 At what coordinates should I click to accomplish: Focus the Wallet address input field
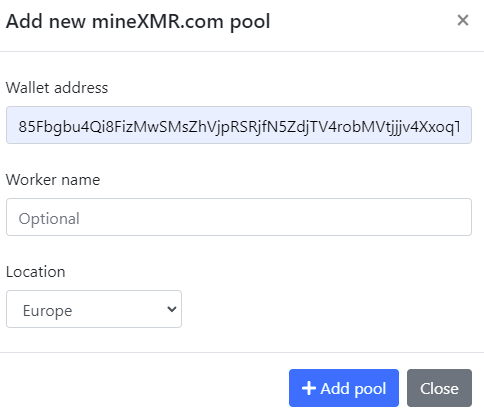239,125
